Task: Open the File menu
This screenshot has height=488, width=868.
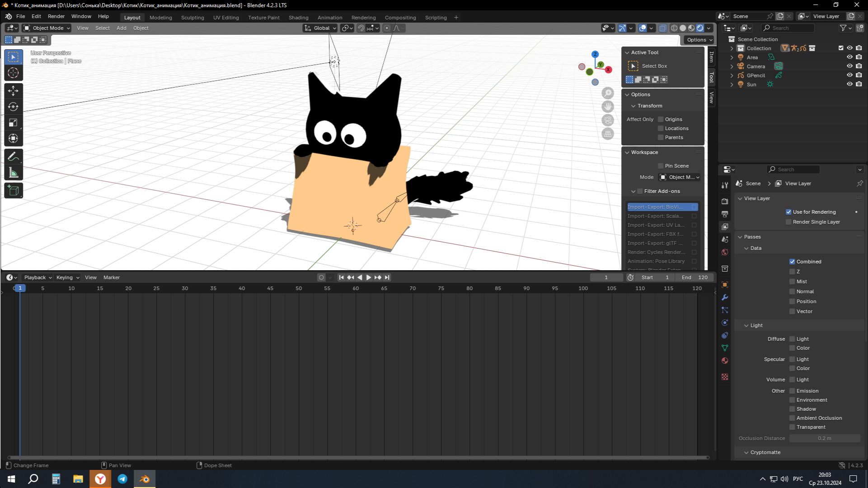Action: pos(21,16)
